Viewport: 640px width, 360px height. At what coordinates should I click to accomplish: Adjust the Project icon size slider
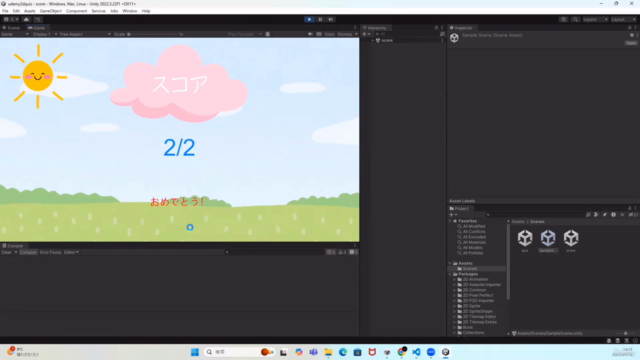coord(625,333)
